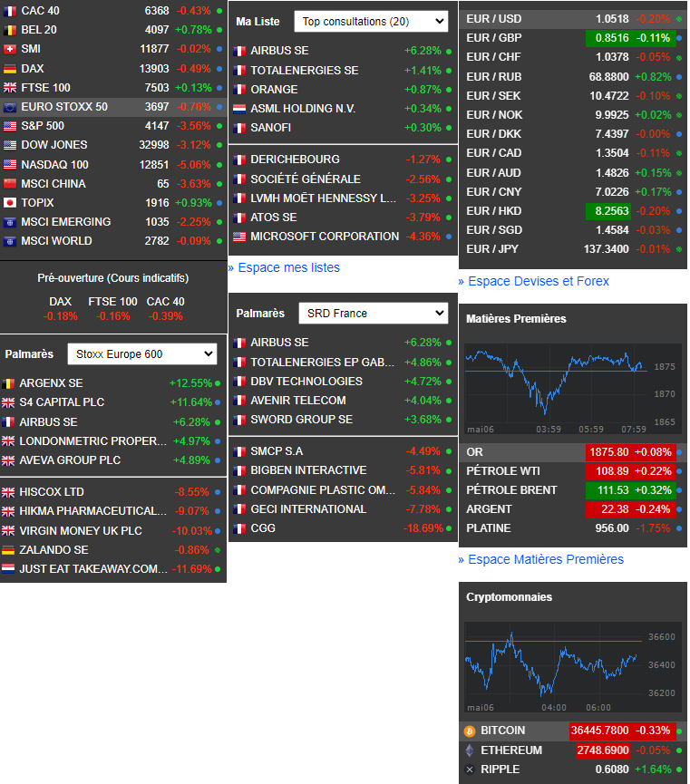The width and height of the screenshot is (690, 784).
Task: Open the Palmarès SRD France dropdown
Action: 374,314
